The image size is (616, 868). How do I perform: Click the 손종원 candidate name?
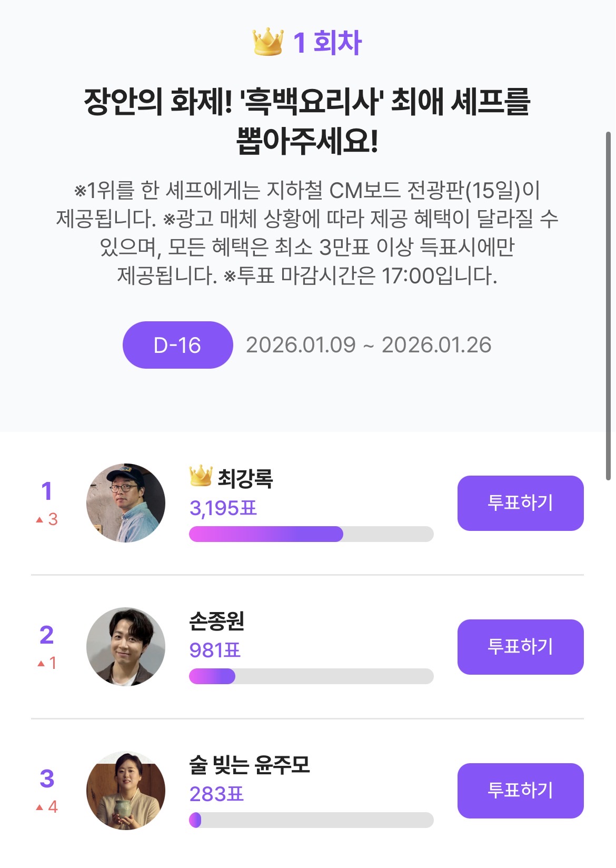217,622
